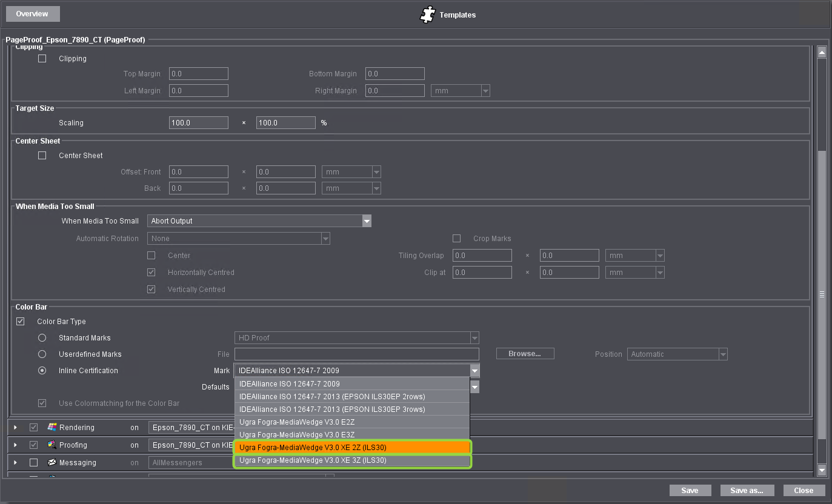The width and height of the screenshot is (832, 504).
Task: Click the Top Margin input field
Action: click(199, 74)
